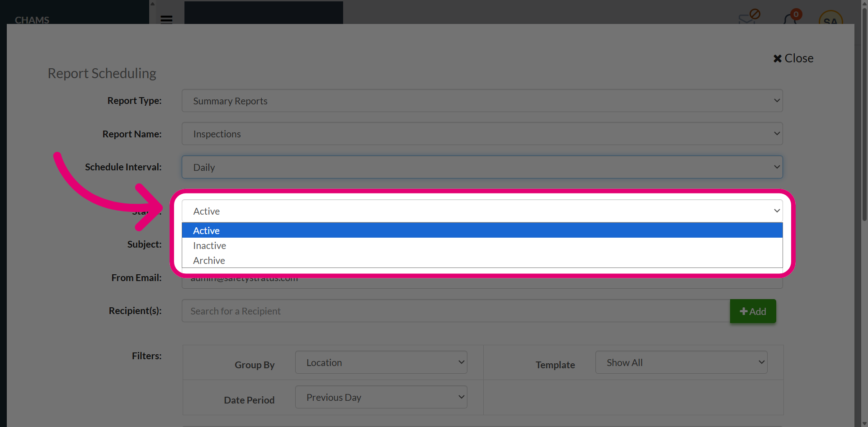Click the Search for a Recipient field
Image resolution: width=868 pixels, height=427 pixels.
456,311
